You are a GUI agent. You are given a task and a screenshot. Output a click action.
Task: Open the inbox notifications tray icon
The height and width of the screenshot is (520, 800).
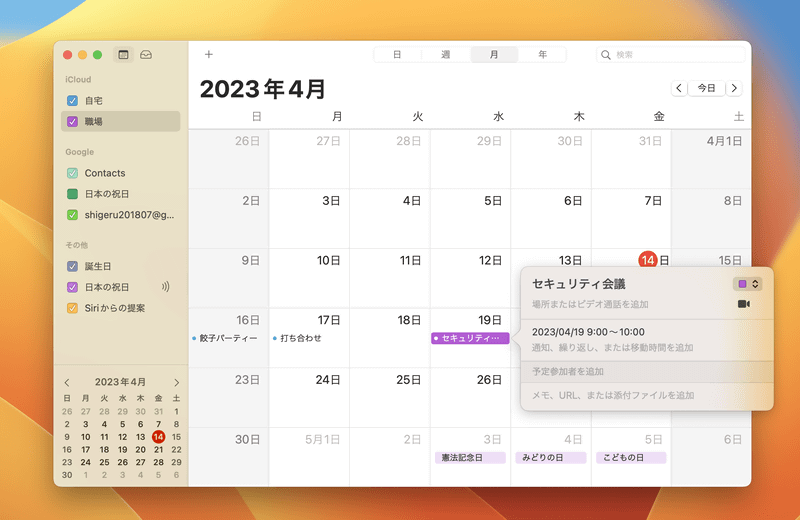(x=146, y=55)
